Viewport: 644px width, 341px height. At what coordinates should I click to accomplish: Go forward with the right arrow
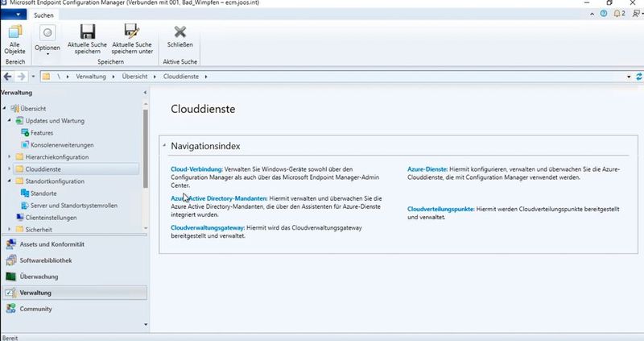(x=21, y=77)
